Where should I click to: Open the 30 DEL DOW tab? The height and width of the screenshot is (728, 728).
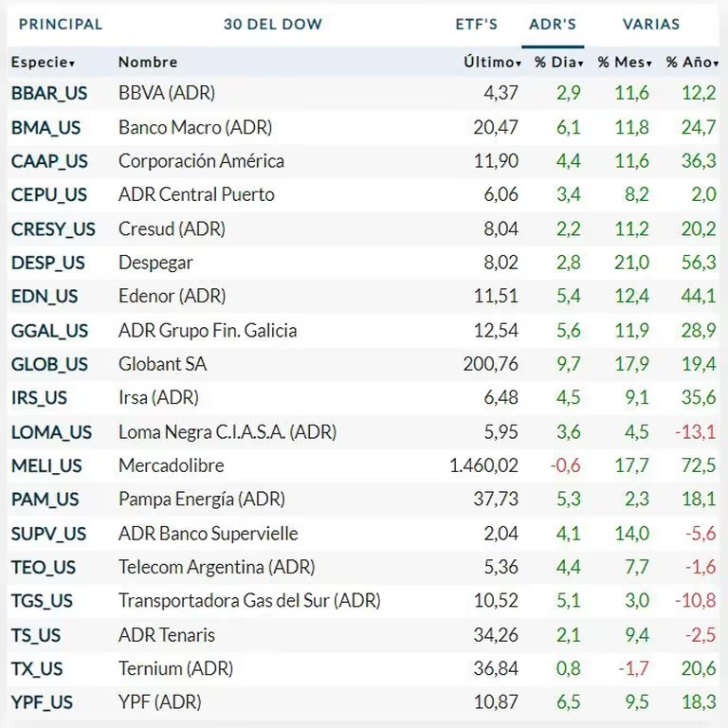coord(273,25)
